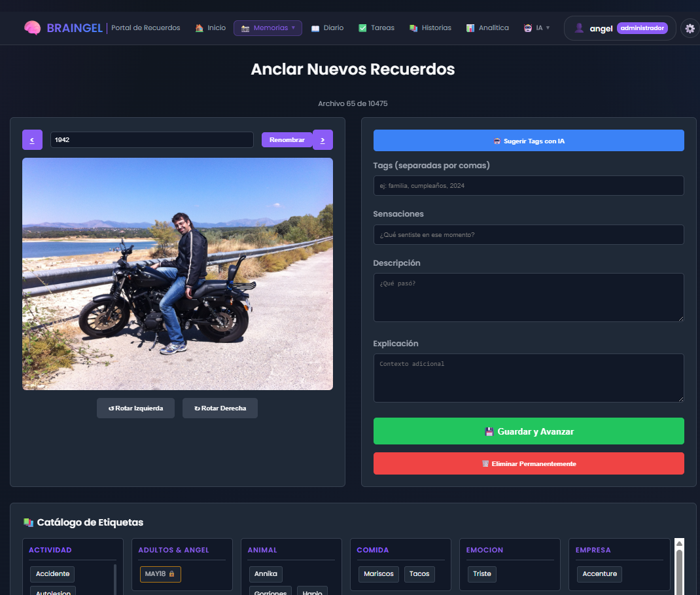Click the Sensaciones input field

click(529, 234)
